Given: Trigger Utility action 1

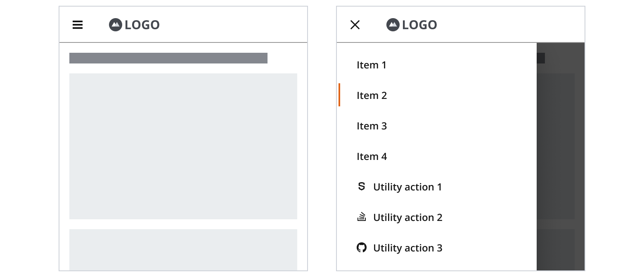Looking at the screenshot, I should (x=407, y=187).
